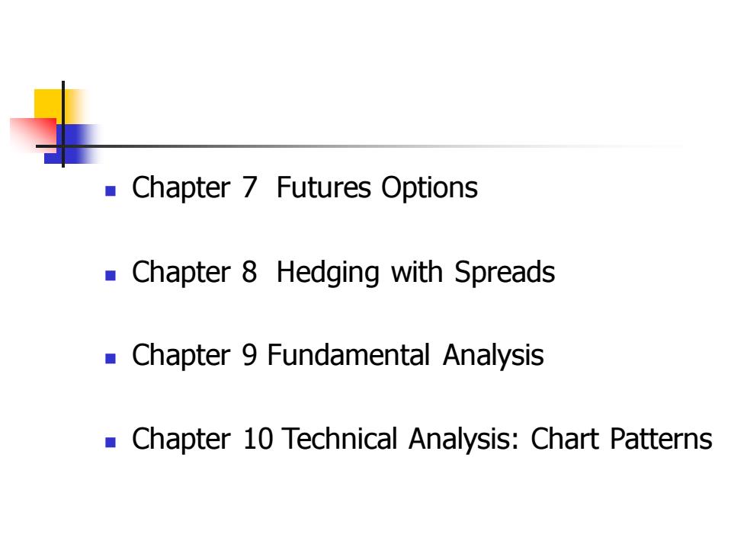Screen dimensions: 747x560
Task: Click the text 'Chapter 7'
Action: click(194, 187)
